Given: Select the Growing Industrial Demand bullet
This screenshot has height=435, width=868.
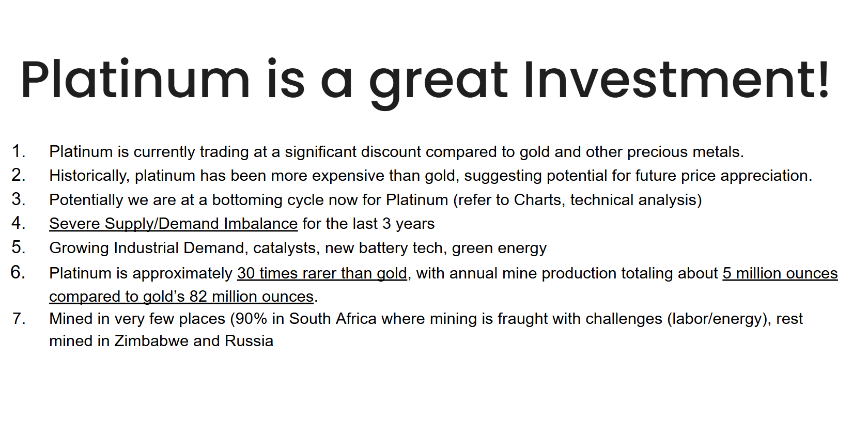Looking at the screenshot, I should 298,248.
